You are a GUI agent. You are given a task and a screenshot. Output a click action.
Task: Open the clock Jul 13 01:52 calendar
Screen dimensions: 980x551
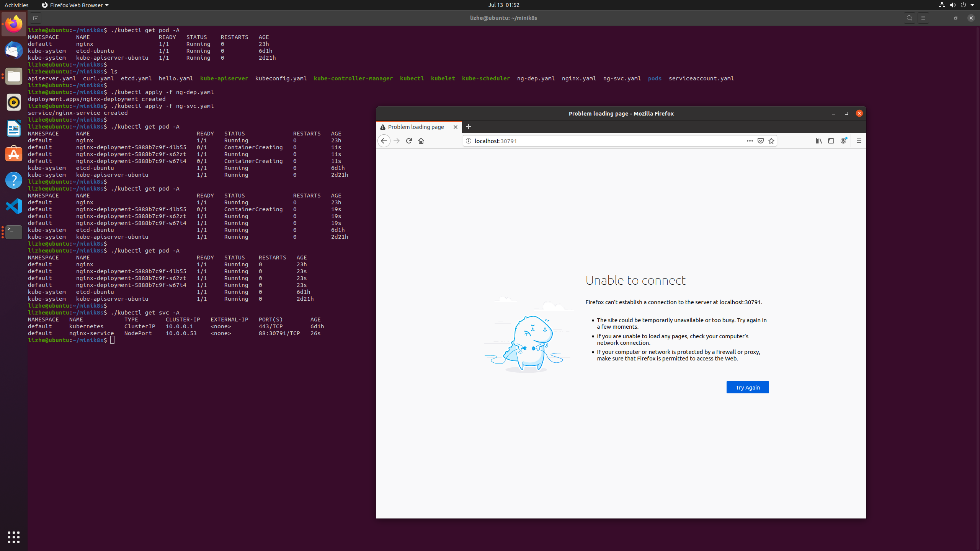pyautogui.click(x=504, y=5)
